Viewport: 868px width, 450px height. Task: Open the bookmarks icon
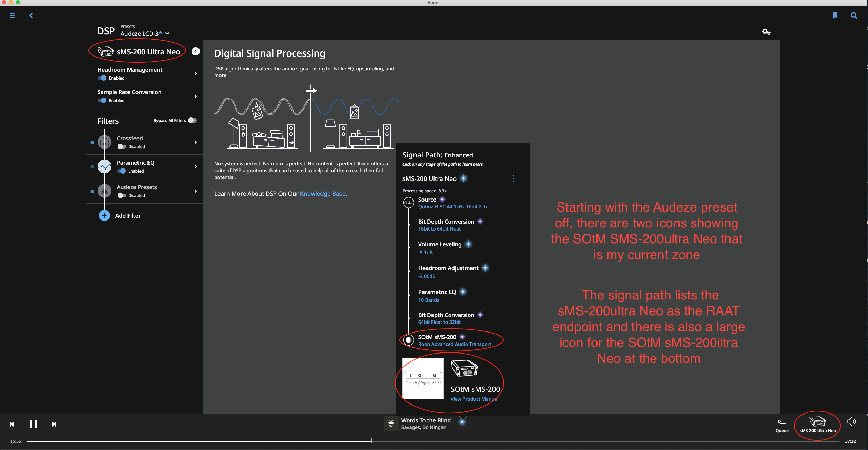click(x=835, y=16)
